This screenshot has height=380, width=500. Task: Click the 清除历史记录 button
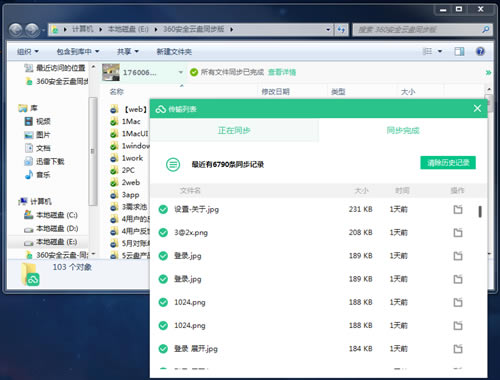(448, 163)
